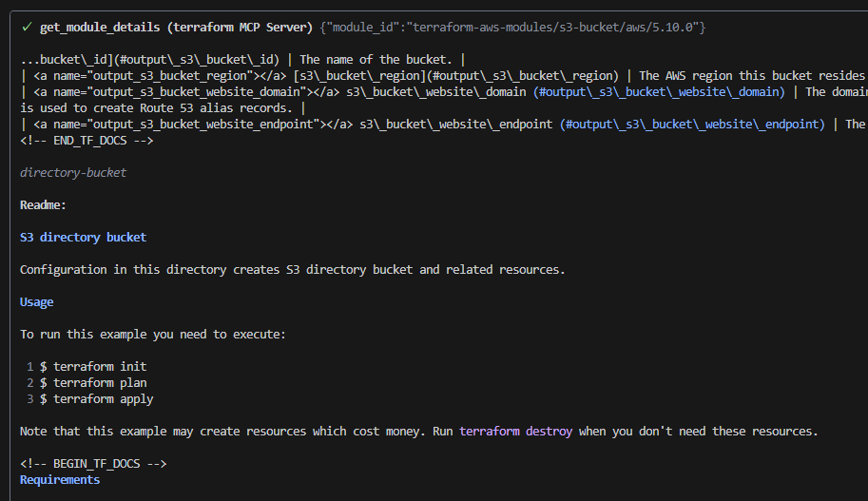Click the 'terraform destroy' inline code
The width and height of the screenshot is (868, 501).
[x=515, y=432]
